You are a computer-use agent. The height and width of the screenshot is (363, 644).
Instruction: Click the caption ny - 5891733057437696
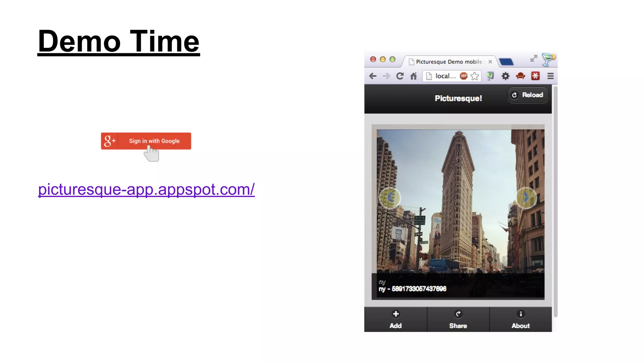coord(412,289)
